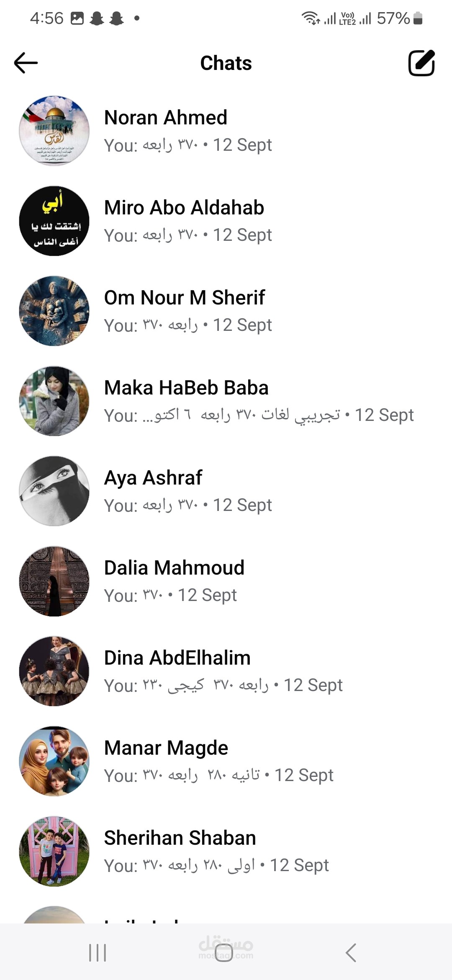Open chat with Noran Ahmed
The image size is (452, 980).
[x=226, y=131]
